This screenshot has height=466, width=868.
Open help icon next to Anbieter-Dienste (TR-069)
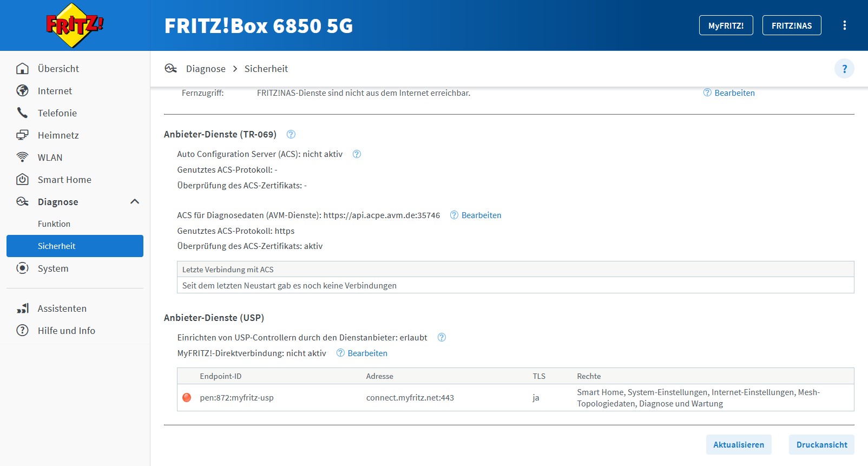[x=291, y=134]
